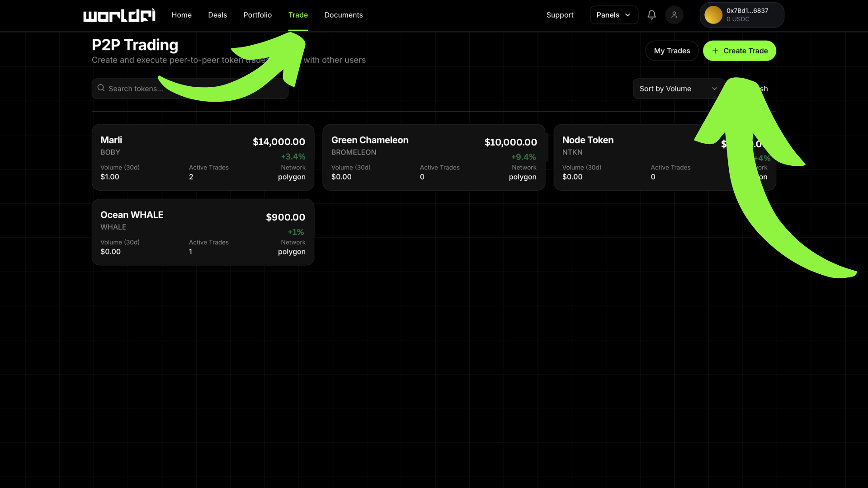Open the Sort by Volume dropdown

(677, 89)
